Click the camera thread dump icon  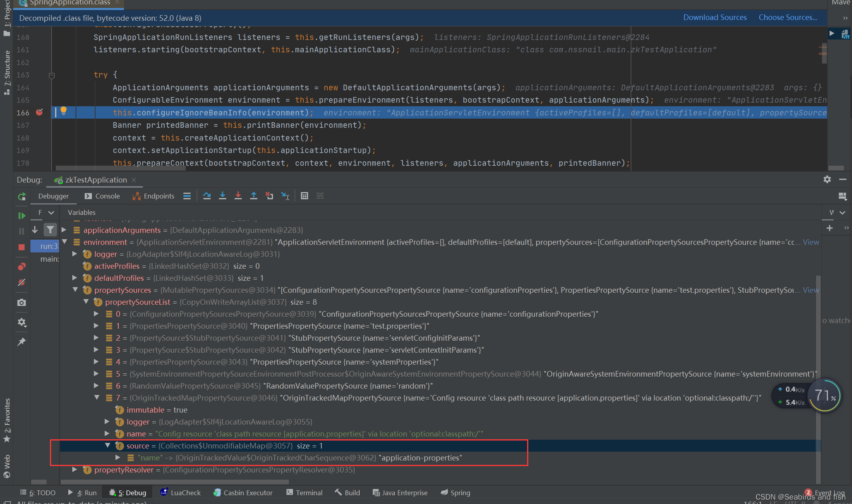click(22, 303)
